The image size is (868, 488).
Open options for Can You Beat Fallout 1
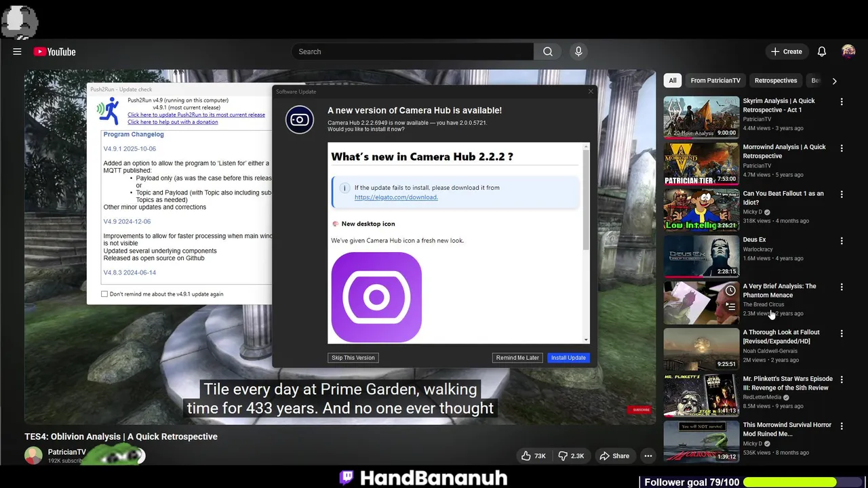coord(842,194)
